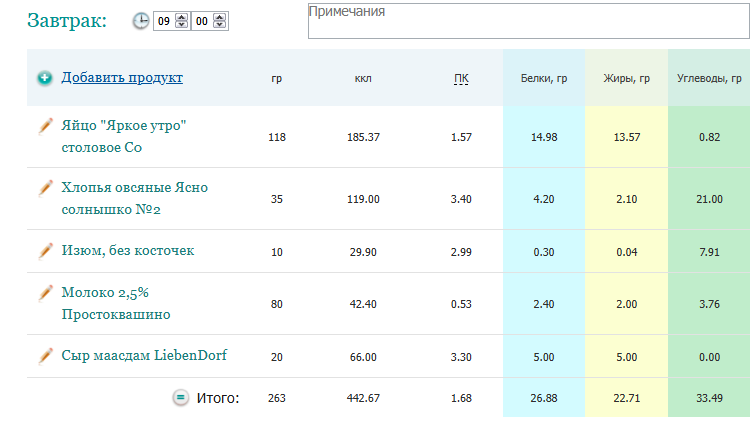Edit Хлопья овсяные row with pencil icon
The width and height of the screenshot is (750, 424).
45,188
